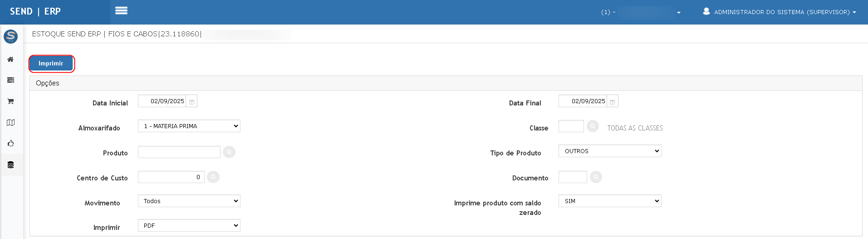This screenshot has width=868, height=239.
Task: Click the Imprimir button
Action: 51,64
